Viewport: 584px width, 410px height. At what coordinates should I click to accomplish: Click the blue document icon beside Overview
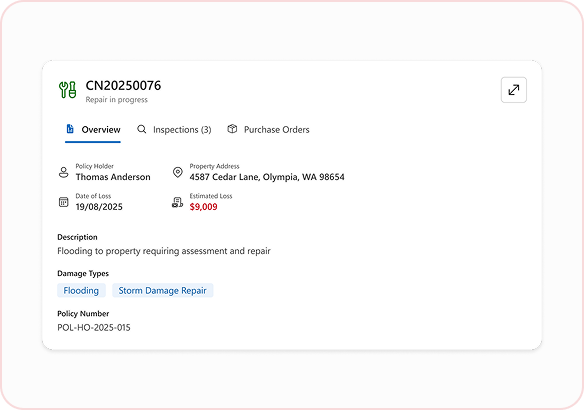tap(70, 129)
